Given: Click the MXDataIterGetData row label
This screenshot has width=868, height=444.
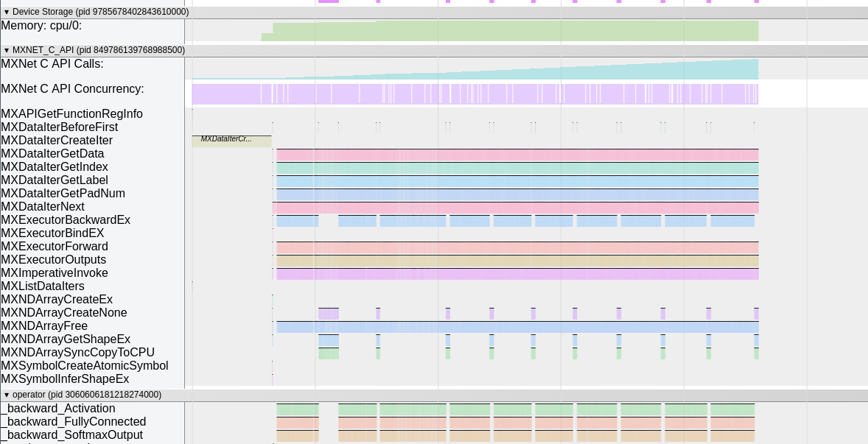Looking at the screenshot, I should [x=52, y=154].
